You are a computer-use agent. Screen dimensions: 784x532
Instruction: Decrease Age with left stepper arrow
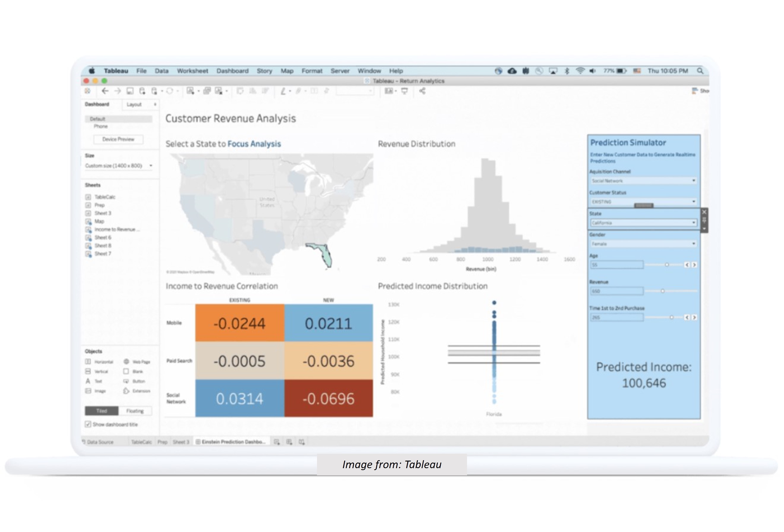pos(687,265)
